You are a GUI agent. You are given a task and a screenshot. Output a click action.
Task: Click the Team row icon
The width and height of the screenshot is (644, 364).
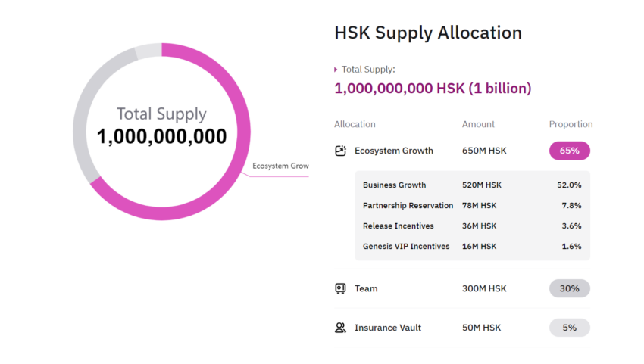(340, 288)
